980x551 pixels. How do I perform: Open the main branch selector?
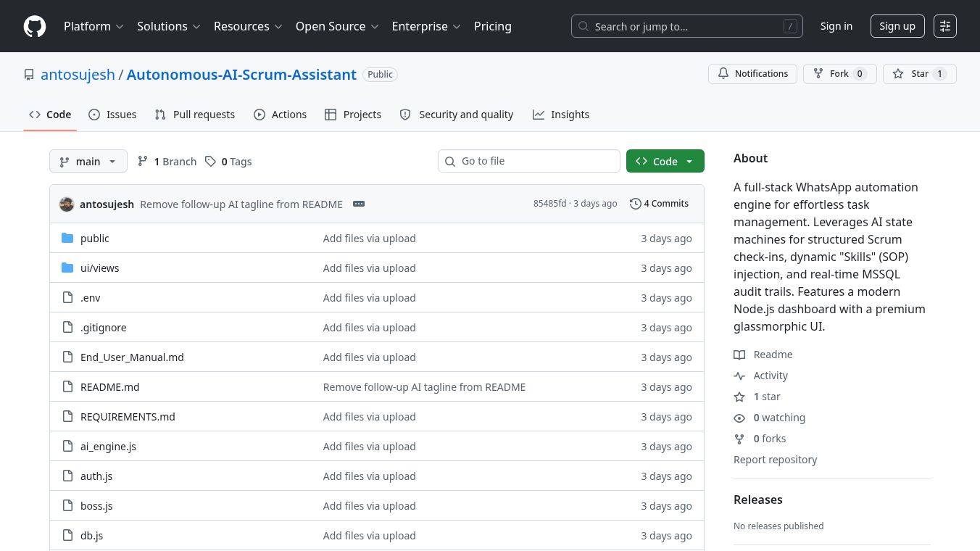[x=88, y=161]
